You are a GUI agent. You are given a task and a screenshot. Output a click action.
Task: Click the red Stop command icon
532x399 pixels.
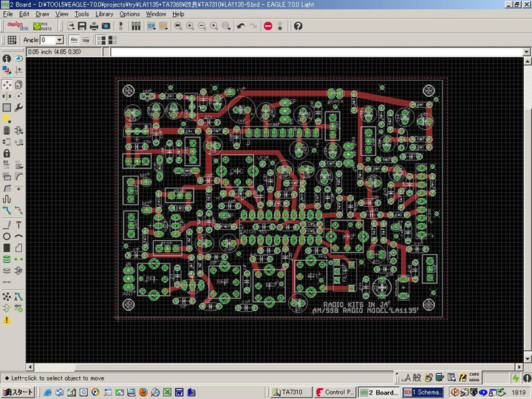click(x=267, y=26)
